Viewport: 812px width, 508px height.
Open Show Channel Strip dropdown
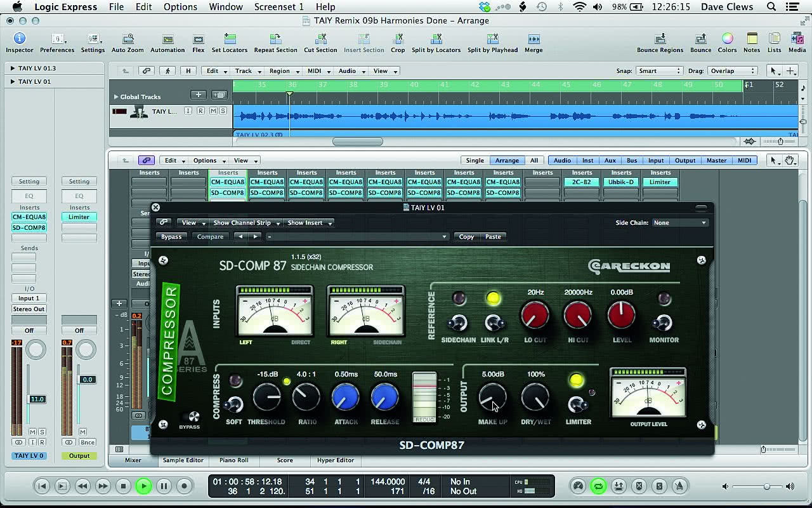246,223
